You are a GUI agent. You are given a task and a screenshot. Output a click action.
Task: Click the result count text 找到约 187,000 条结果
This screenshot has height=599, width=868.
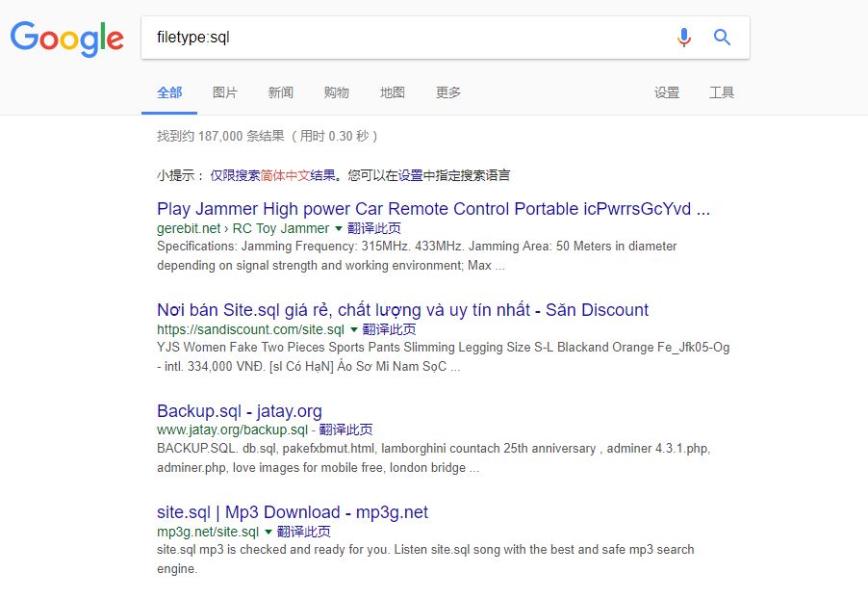coord(220,137)
